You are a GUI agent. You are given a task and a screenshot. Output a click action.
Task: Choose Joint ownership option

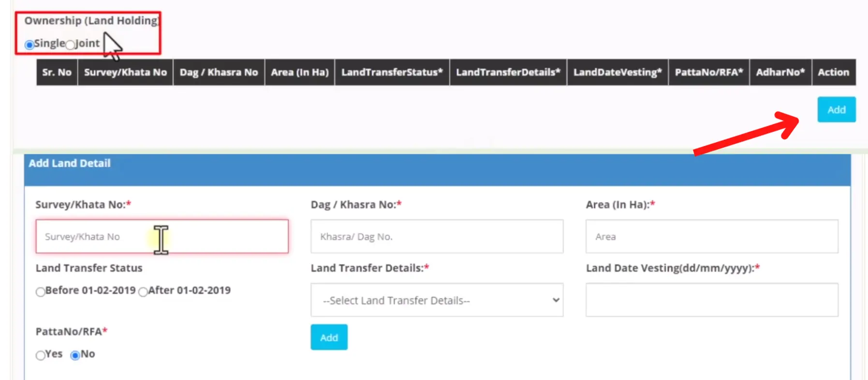pyautogui.click(x=71, y=45)
